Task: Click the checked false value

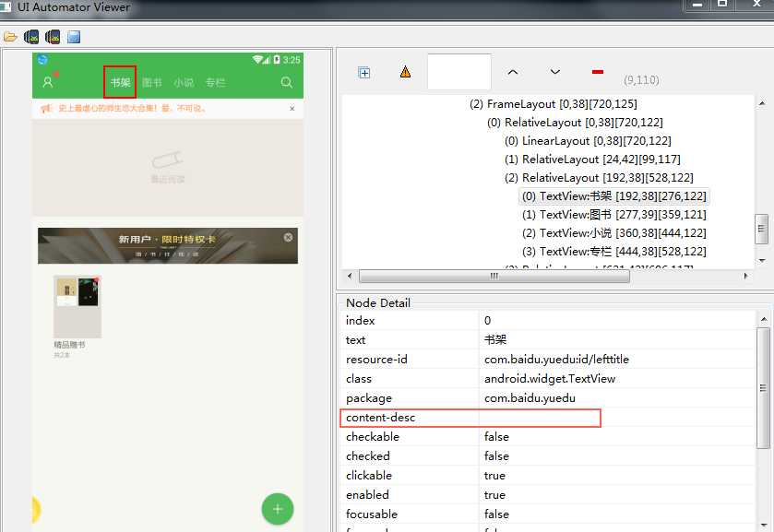Action: pos(496,456)
